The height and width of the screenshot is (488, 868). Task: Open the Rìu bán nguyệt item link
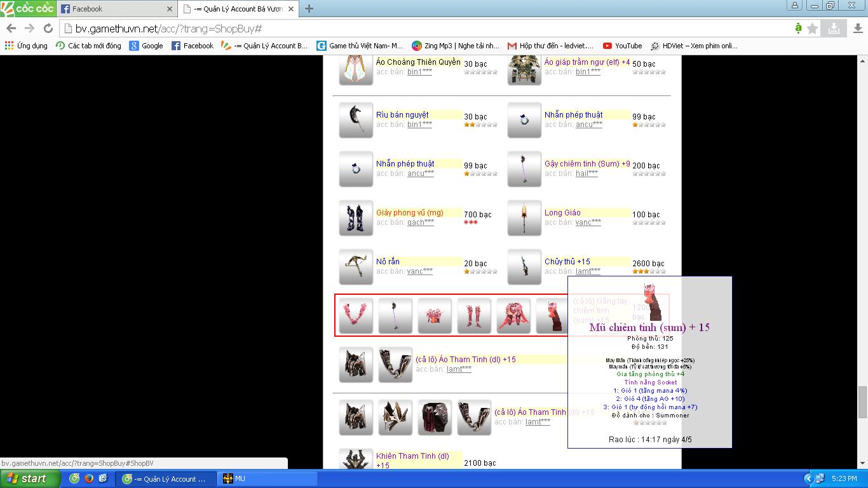coord(402,115)
